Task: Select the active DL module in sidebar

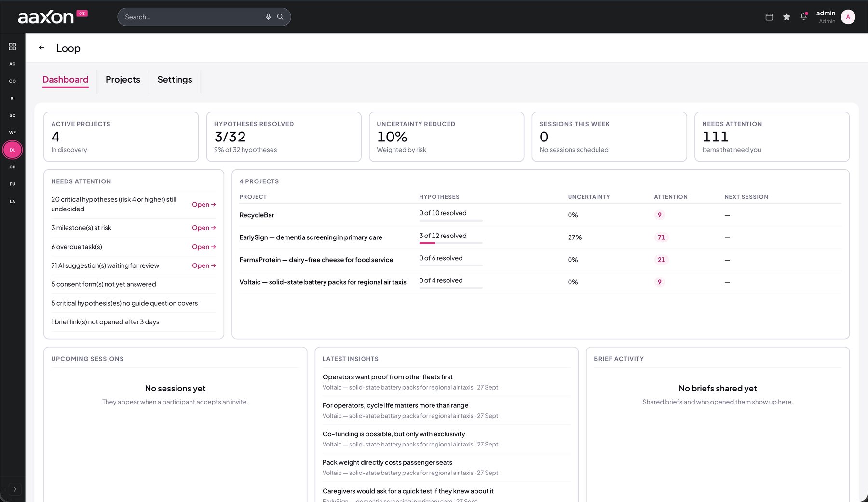Action: point(13,150)
